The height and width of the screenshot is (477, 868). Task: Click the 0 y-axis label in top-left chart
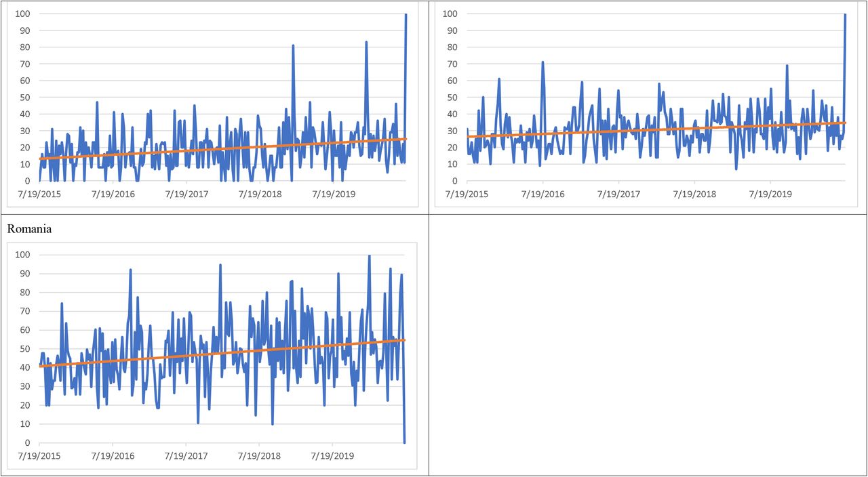click(28, 181)
